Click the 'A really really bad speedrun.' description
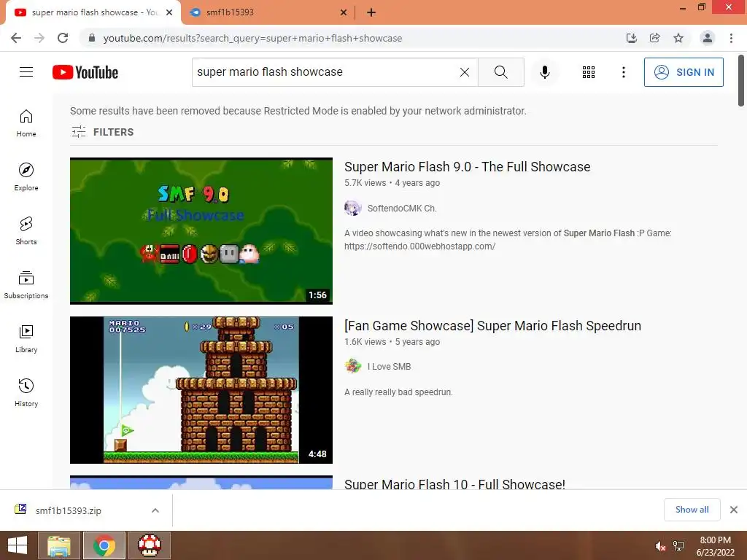Viewport: 747px width, 560px height. (x=398, y=392)
